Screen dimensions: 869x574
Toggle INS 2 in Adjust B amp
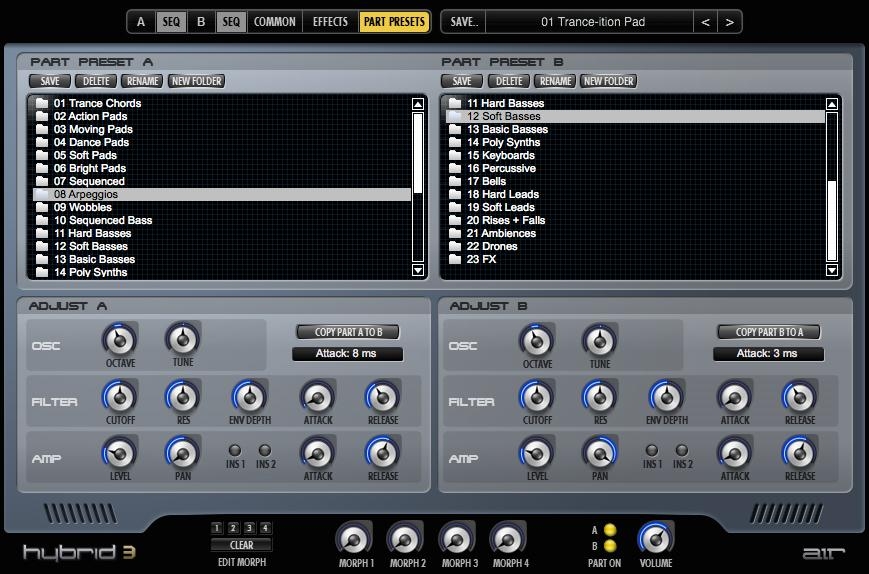tap(682, 451)
